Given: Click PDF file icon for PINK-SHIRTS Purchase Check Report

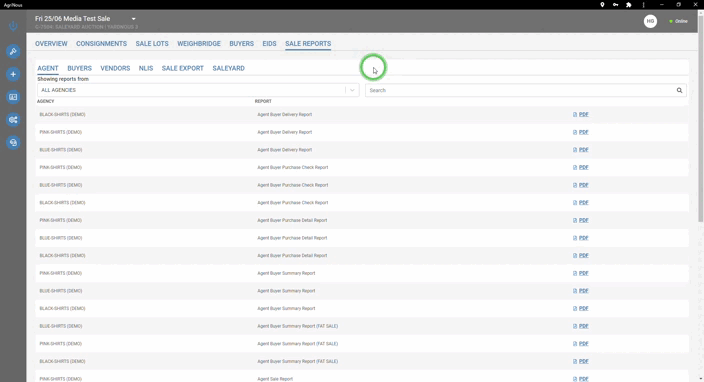Looking at the screenshot, I should coord(575,167).
